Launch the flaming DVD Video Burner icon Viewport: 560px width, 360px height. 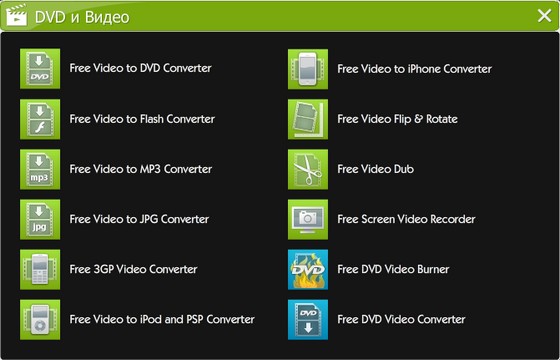coord(308,269)
